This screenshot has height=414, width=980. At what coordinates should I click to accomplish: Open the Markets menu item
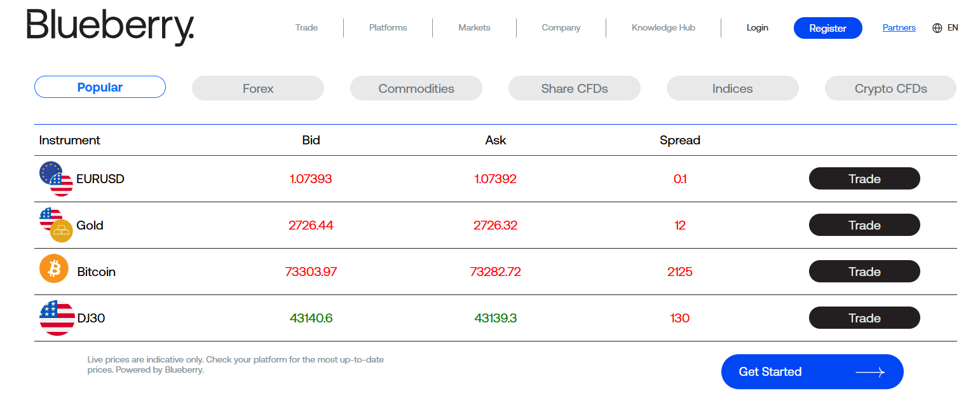click(474, 28)
